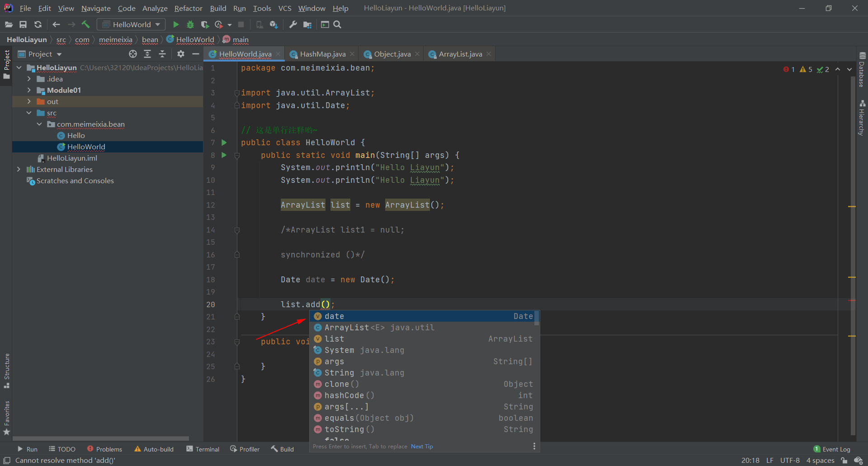Open the Database side tool window
The image size is (868, 466).
(862, 70)
